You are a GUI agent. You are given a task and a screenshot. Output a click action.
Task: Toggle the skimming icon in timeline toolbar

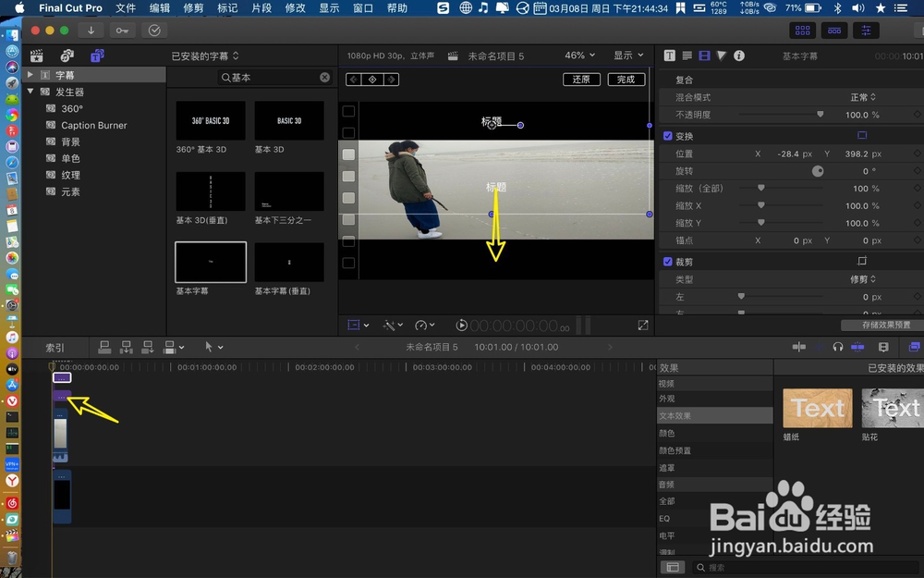coord(799,347)
